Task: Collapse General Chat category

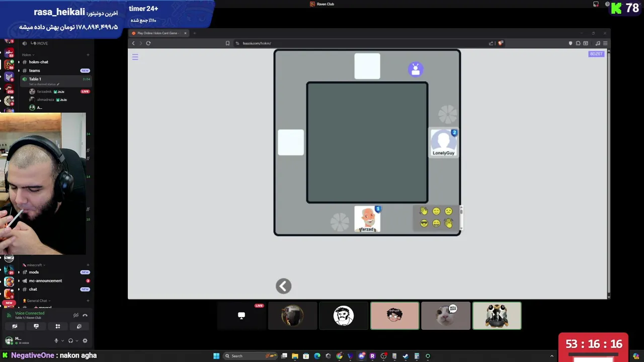Action: [37, 301]
